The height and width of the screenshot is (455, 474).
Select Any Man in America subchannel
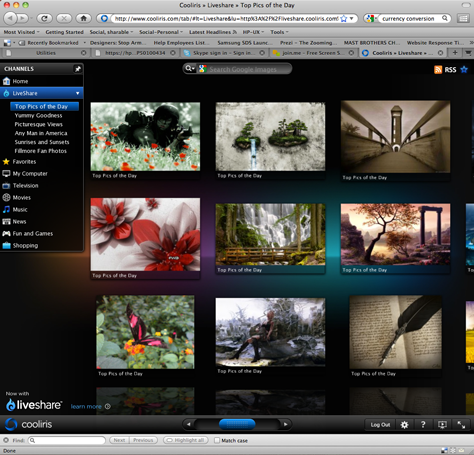pos(41,133)
